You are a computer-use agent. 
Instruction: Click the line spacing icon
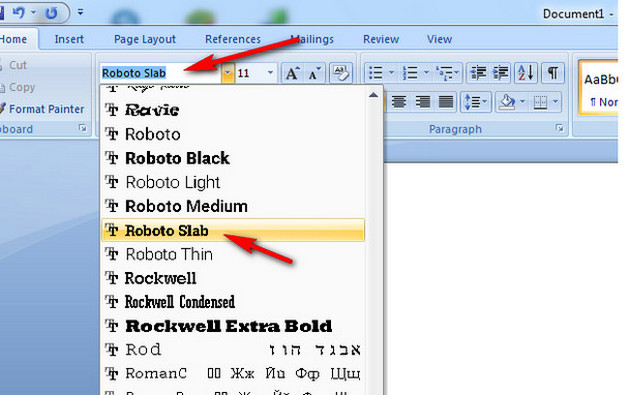(x=472, y=102)
